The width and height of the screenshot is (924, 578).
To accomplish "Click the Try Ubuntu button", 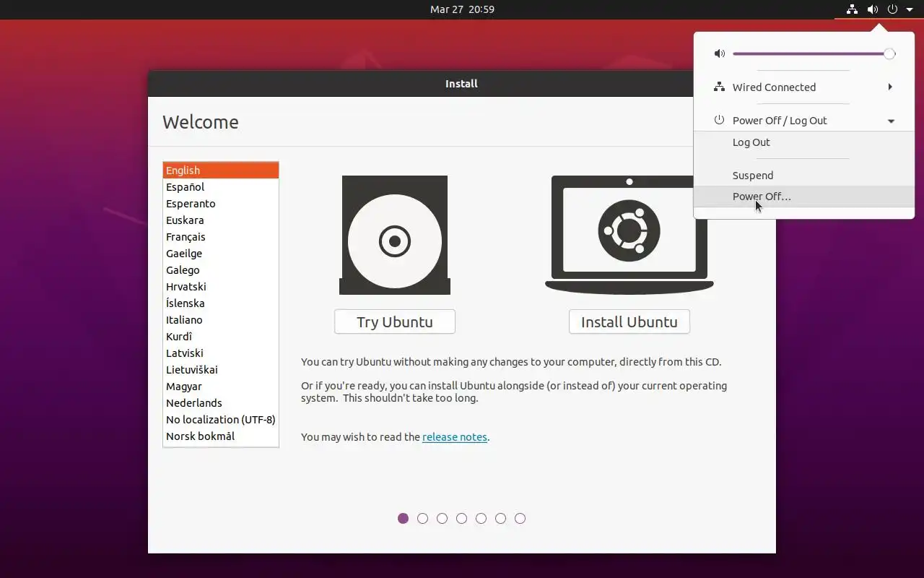I will click(x=395, y=322).
